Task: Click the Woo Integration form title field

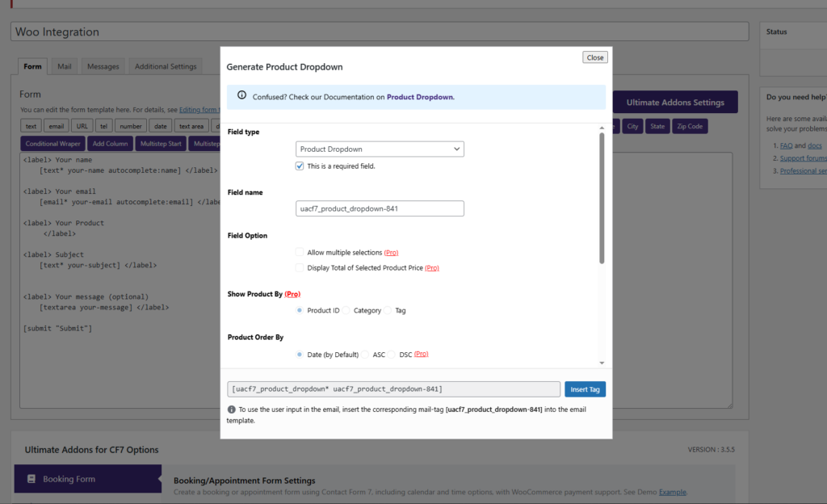Action: 380,31
